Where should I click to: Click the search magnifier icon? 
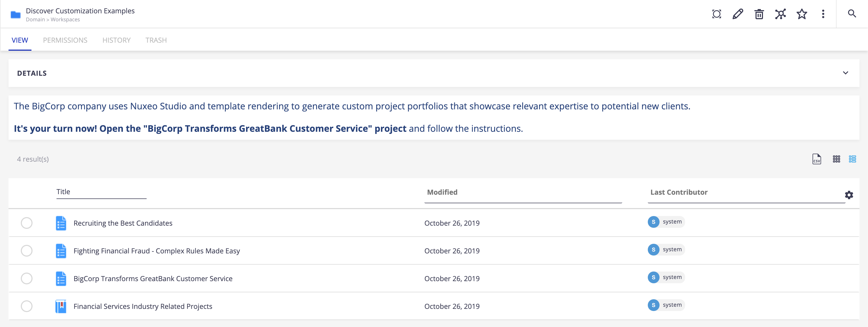point(852,14)
